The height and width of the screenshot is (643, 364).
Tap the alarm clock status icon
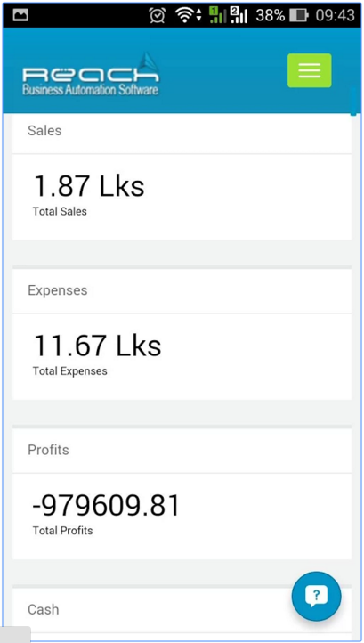pos(158,15)
